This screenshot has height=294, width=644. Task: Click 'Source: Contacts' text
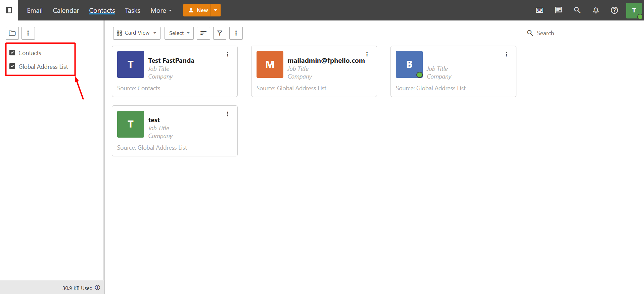coord(139,88)
